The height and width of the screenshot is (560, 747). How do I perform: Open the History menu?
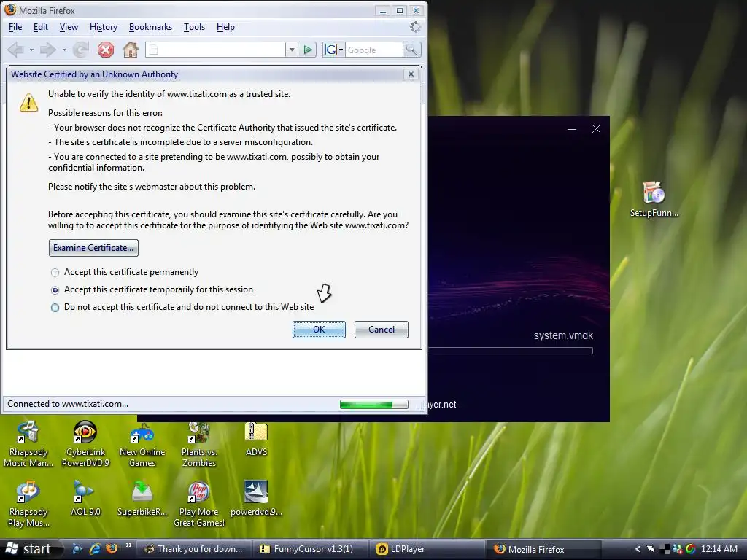(x=104, y=27)
